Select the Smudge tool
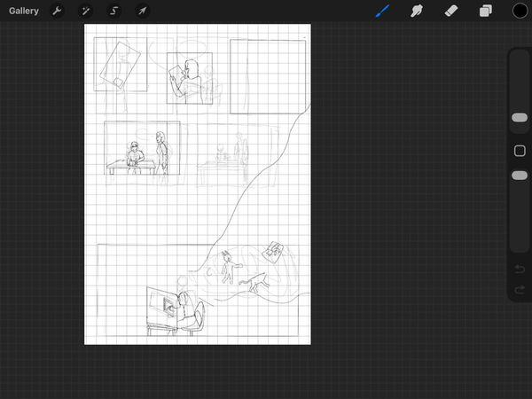 (x=417, y=11)
